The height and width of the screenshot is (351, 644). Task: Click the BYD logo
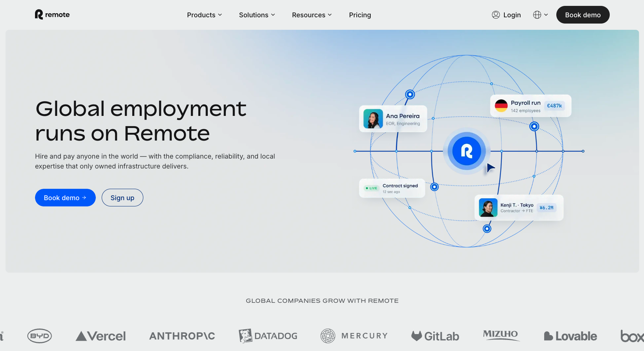point(39,336)
